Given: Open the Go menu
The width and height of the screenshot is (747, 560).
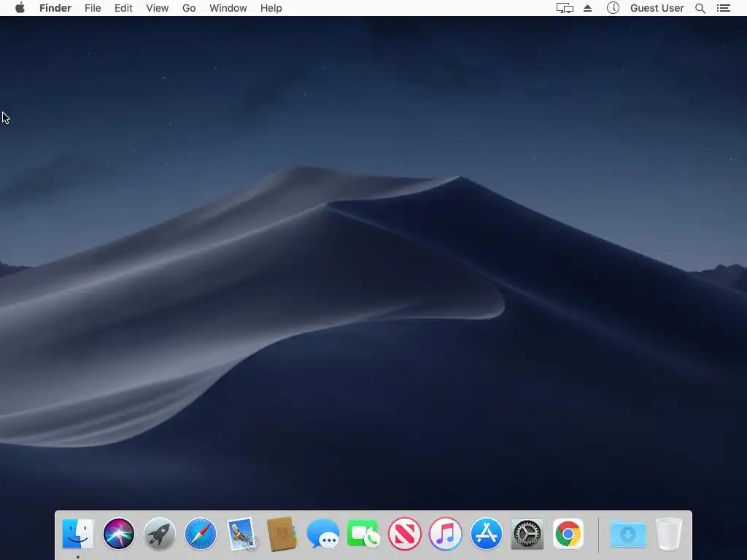Looking at the screenshot, I should [189, 8].
